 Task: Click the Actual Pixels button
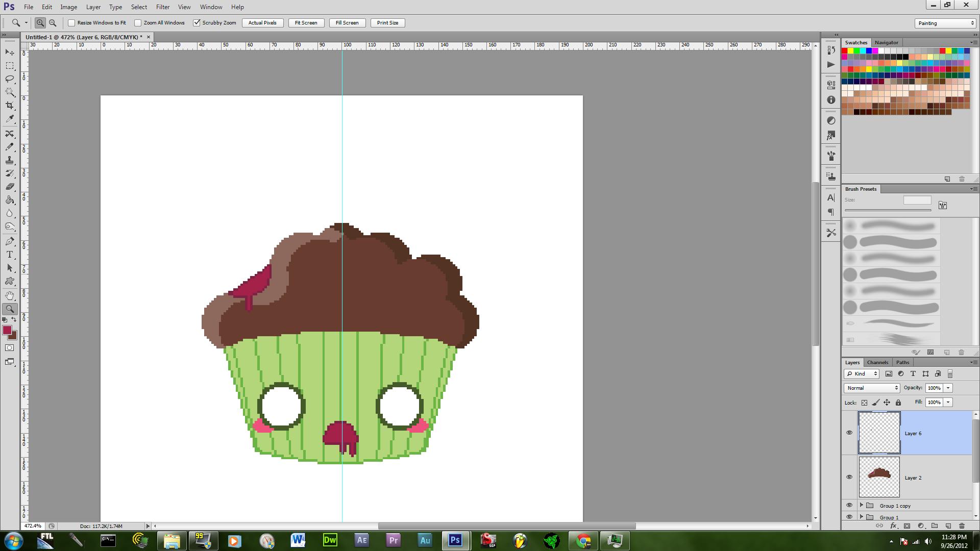tap(262, 23)
